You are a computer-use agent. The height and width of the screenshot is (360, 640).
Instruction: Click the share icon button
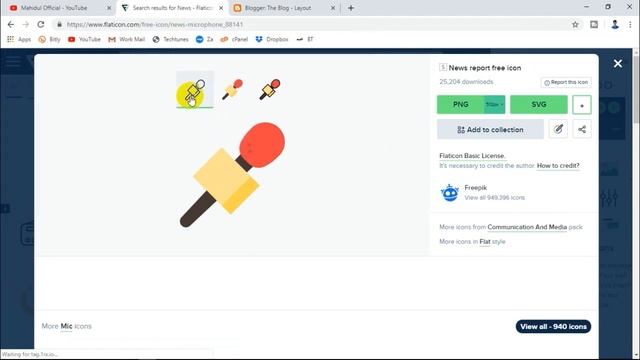(x=582, y=129)
